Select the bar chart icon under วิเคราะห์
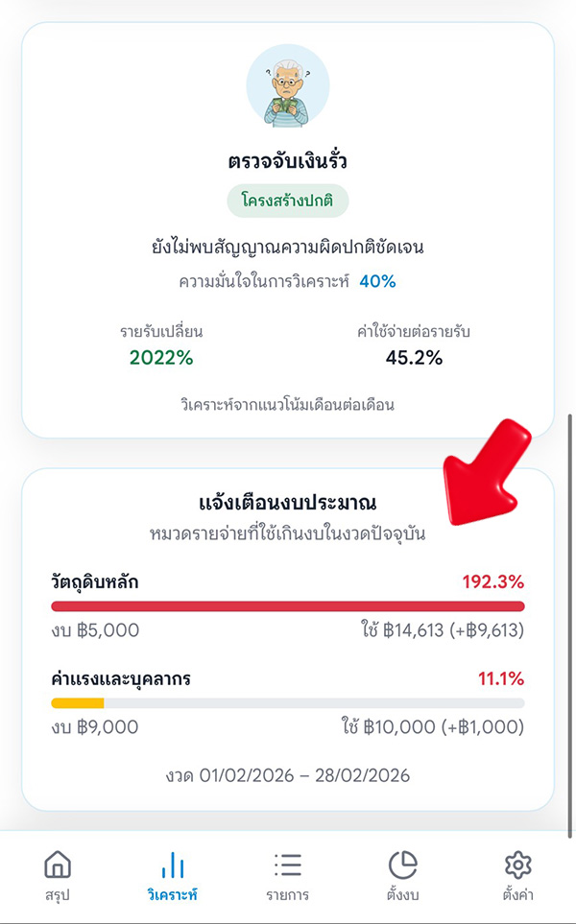576x924 pixels. click(171, 865)
